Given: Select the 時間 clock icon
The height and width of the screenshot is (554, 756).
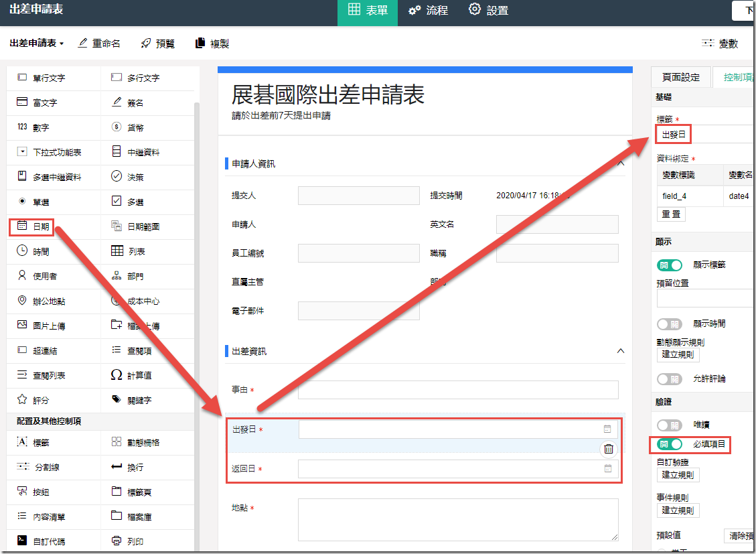Looking at the screenshot, I should 21,251.
